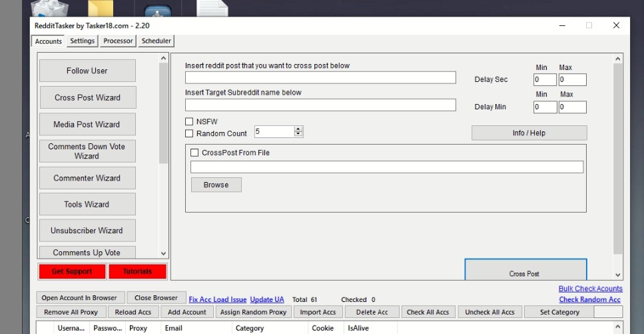Open the Bulk Check Acounts link

[x=590, y=289]
